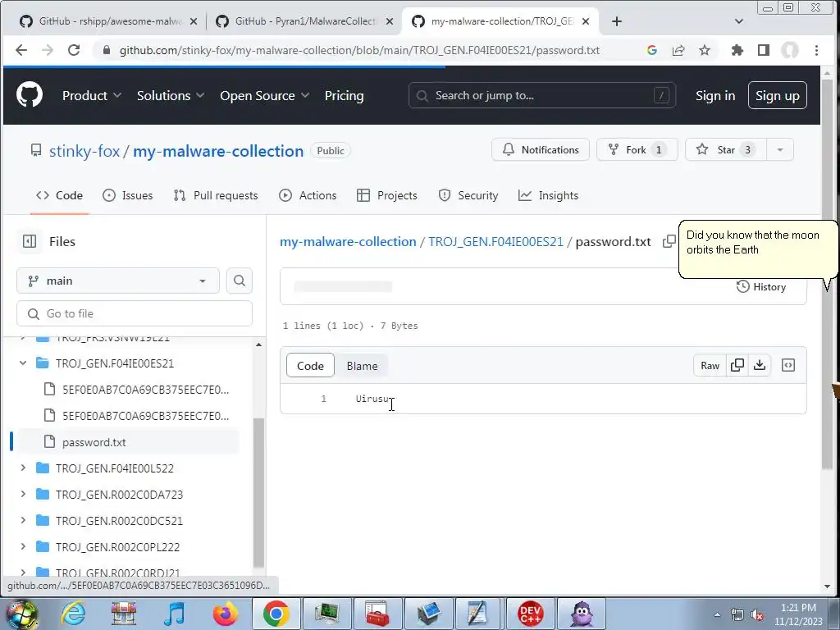This screenshot has height=630, width=840.
Task: Open Chrome side panel icon
Action: point(764,50)
